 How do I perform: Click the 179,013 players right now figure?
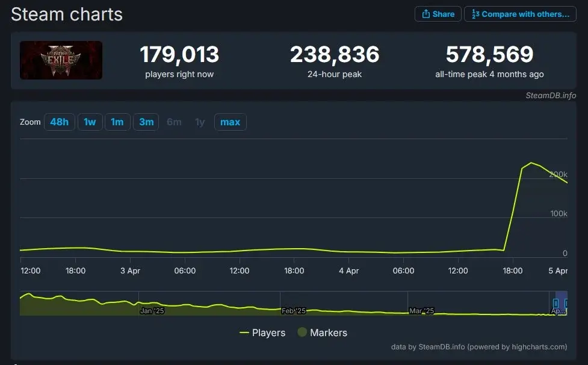[x=179, y=54]
